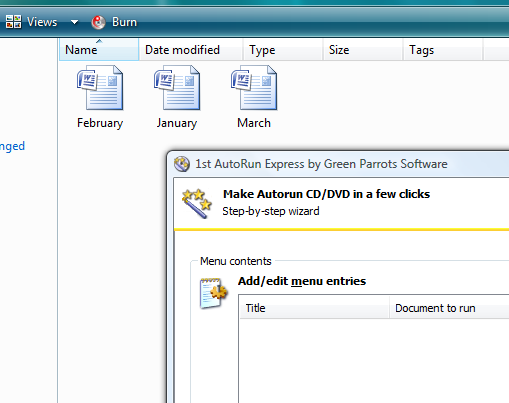Sort by Date modified column
Viewport: 509px width, 403px height.
pos(191,50)
